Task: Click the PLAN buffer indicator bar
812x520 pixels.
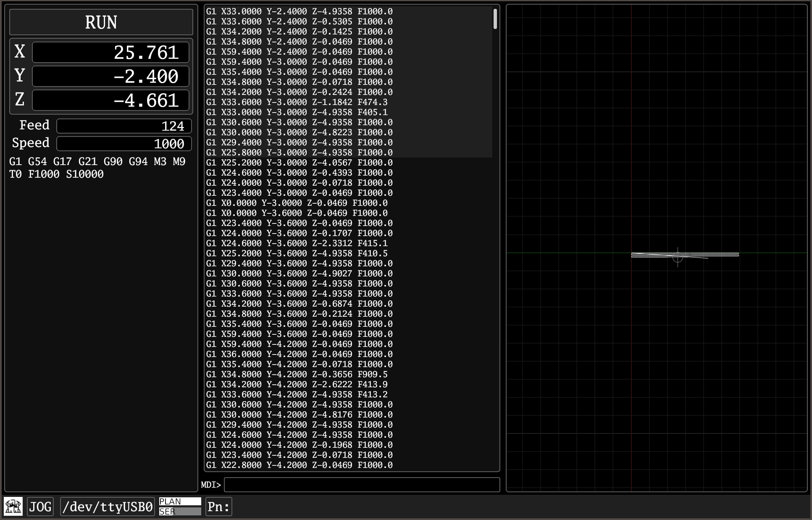Action: [x=180, y=502]
